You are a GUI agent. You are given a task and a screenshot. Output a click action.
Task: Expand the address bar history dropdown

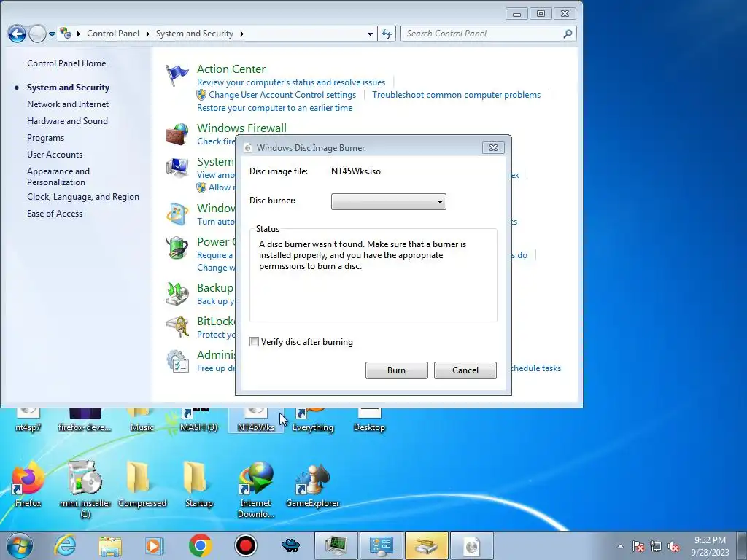(x=370, y=34)
